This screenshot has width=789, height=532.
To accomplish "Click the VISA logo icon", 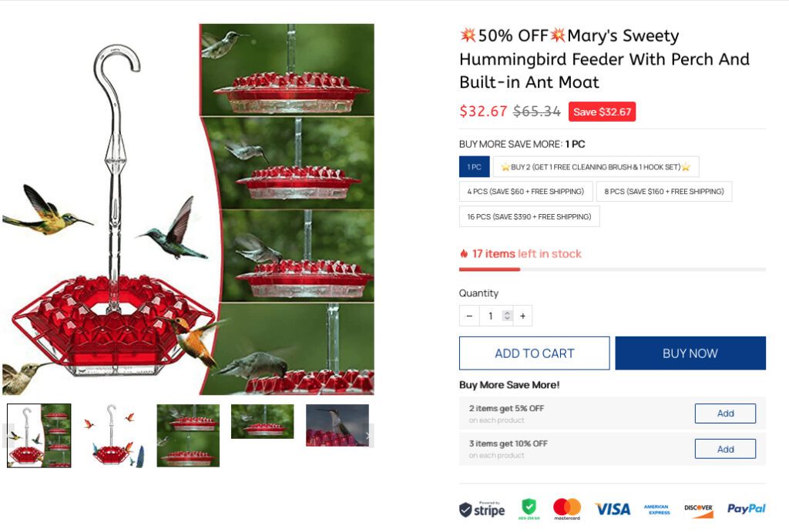I will pyautogui.click(x=613, y=510).
